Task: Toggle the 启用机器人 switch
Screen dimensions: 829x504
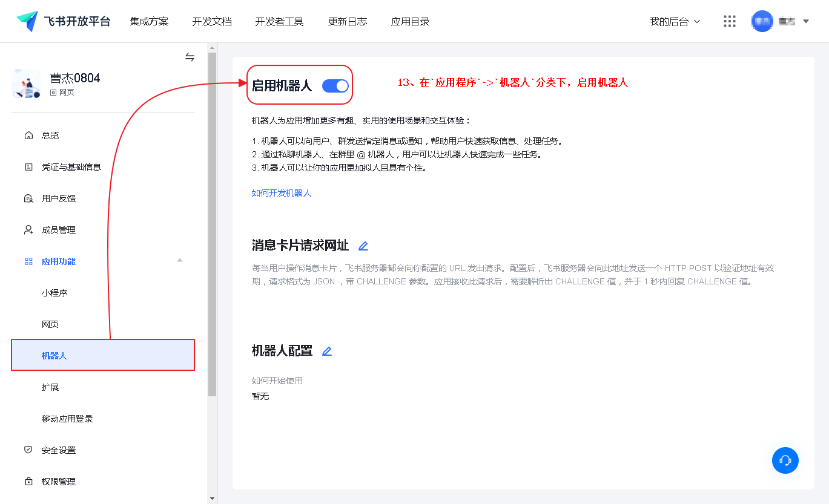Action: pos(335,86)
